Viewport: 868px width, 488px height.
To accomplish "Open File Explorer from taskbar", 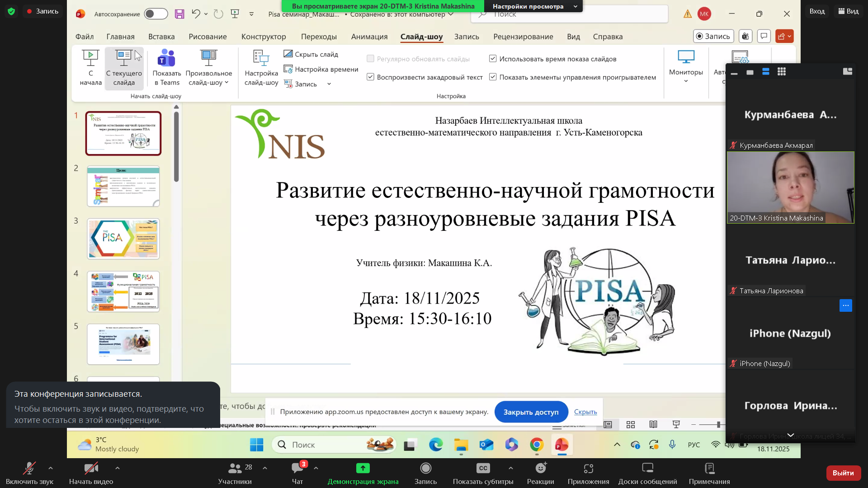I will [461, 445].
